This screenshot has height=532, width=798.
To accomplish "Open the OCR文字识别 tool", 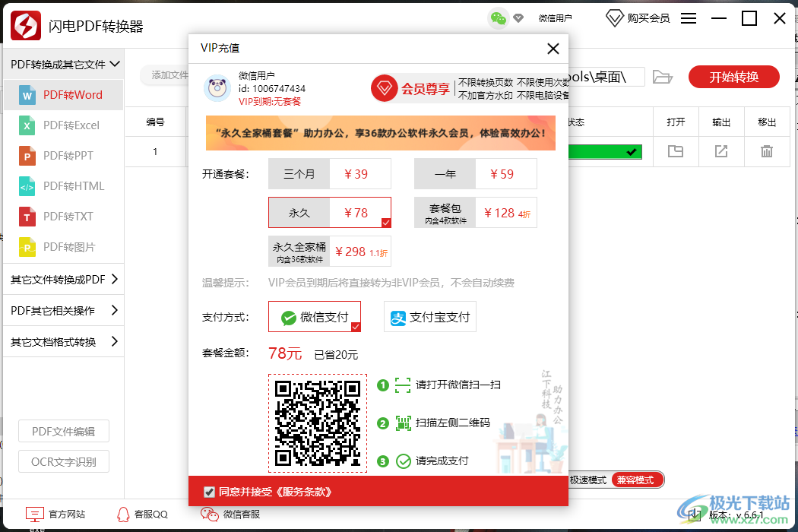I will click(64, 462).
